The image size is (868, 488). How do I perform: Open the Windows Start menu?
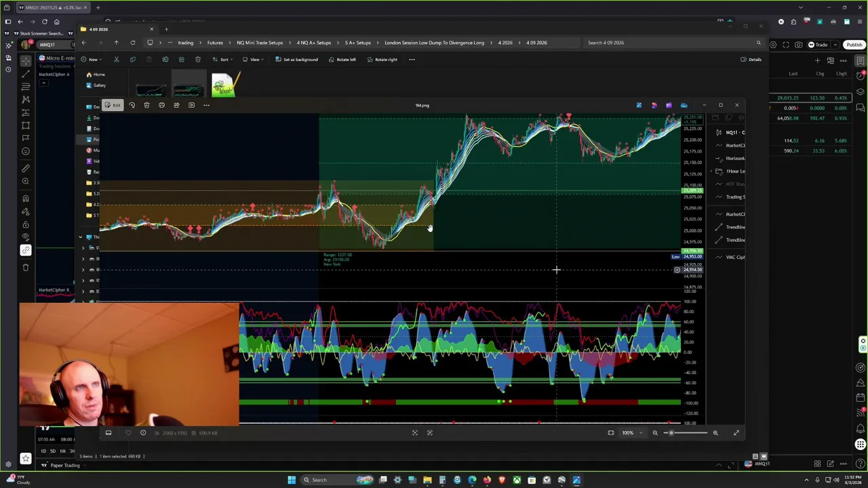292,480
